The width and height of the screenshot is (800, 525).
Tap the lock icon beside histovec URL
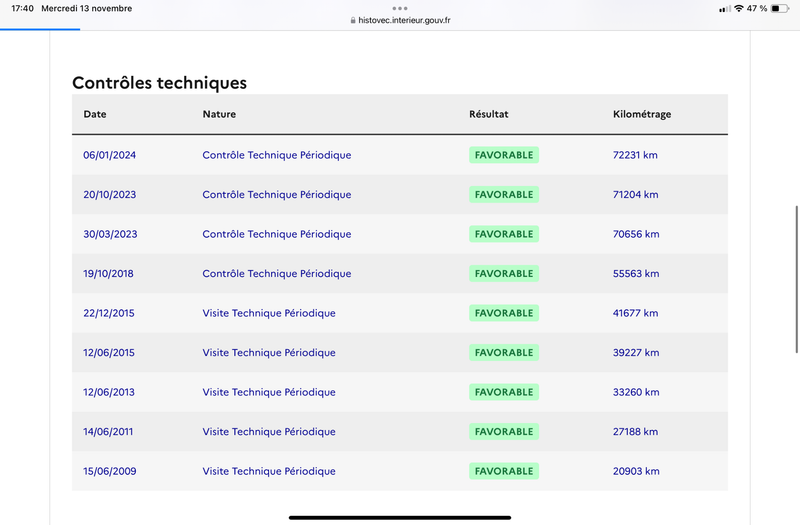(353, 20)
